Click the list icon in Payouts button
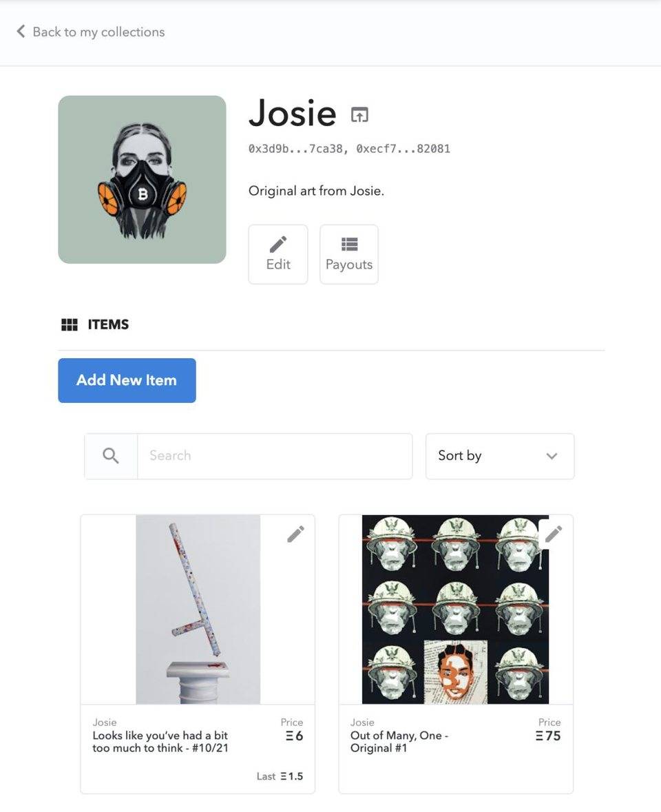This screenshot has width=661, height=812. pyautogui.click(x=349, y=244)
